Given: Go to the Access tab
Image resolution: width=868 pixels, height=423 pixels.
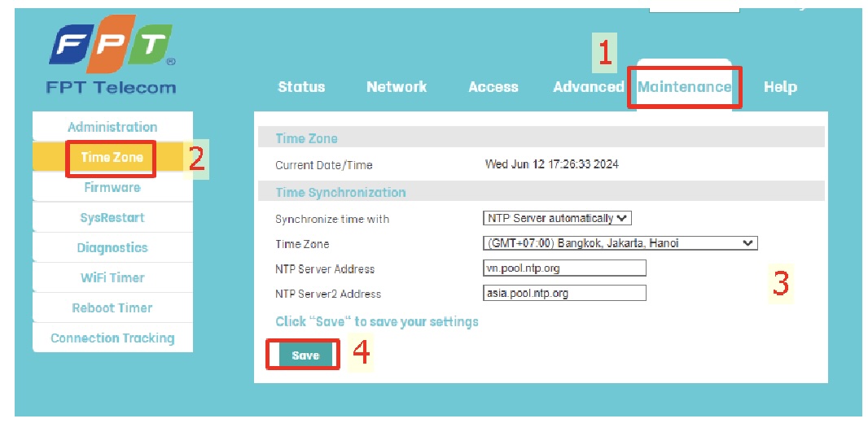Looking at the screenshot, I should coord(493,87).
